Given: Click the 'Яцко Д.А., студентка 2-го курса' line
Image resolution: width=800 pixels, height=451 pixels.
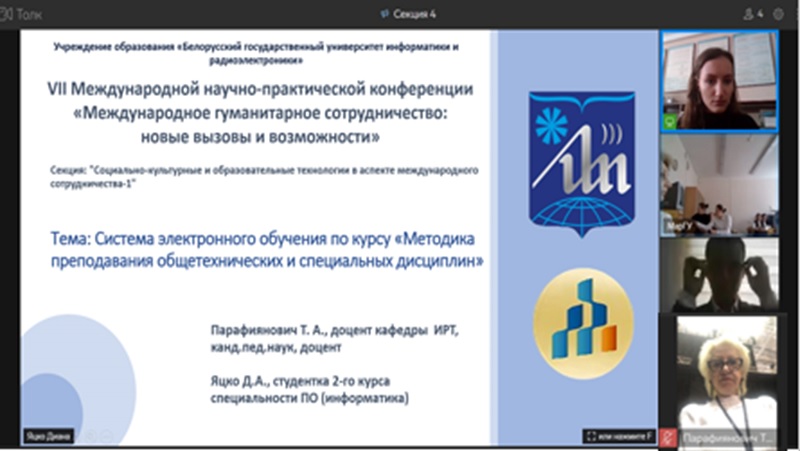Looking at the screenshot, I should click(x=301, y=381).
